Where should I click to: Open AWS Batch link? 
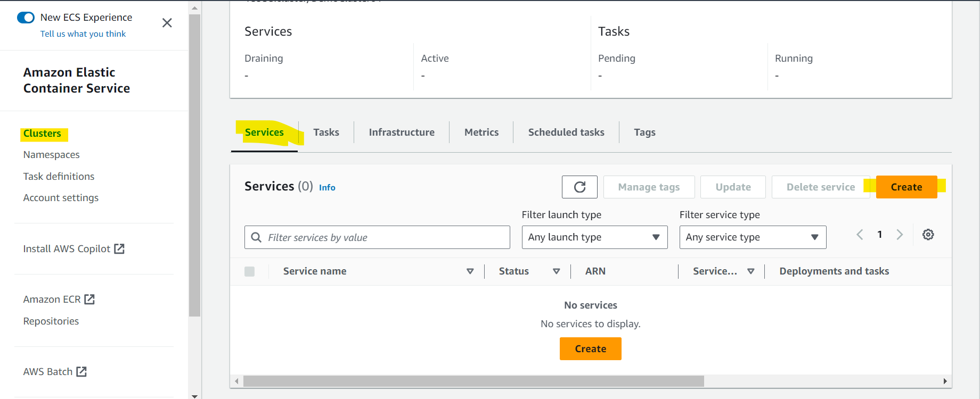[x=48, y=372]
